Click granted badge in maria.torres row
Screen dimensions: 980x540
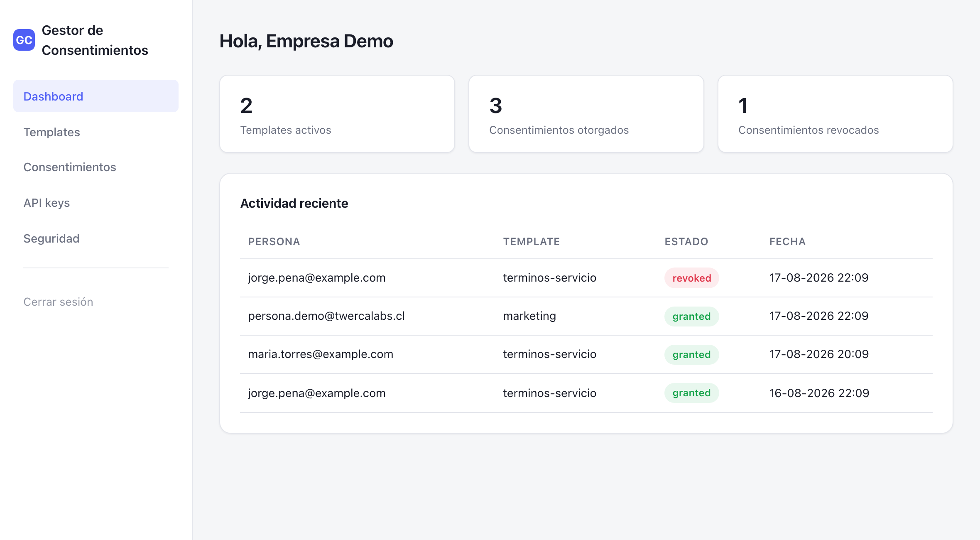(692, 354)
